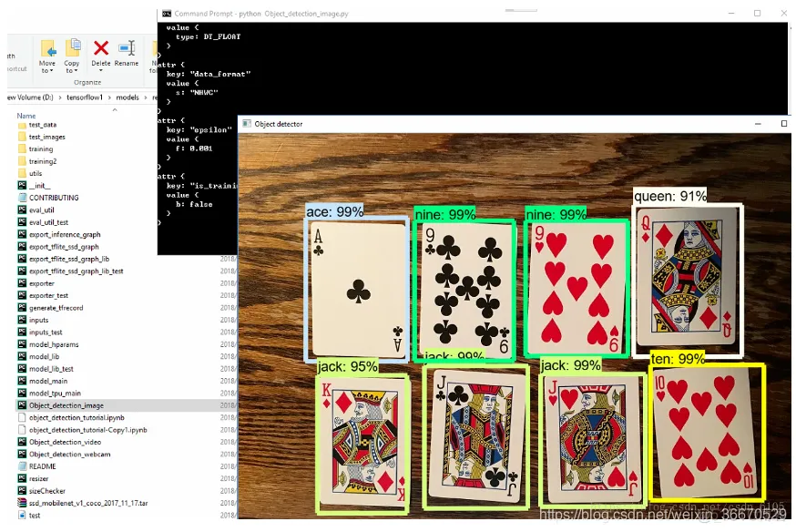Select the model_lib file

[44, 356]
